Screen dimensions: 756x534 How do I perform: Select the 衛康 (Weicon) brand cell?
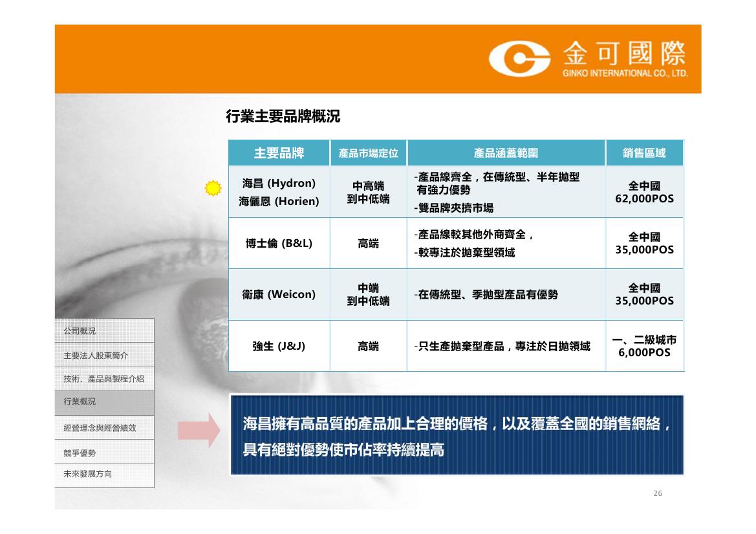coord(279,294)
